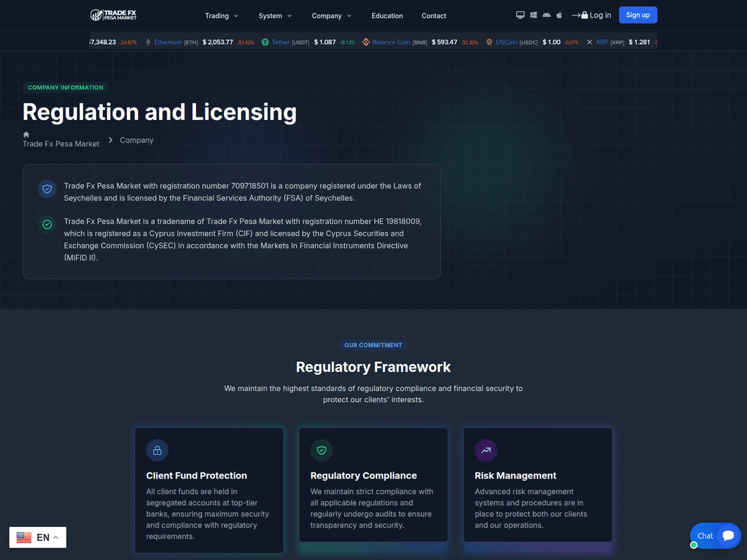The height and width of the screenshot is (560, 747).
Task: Click the Apple platform icon
Action: (559, 15)
